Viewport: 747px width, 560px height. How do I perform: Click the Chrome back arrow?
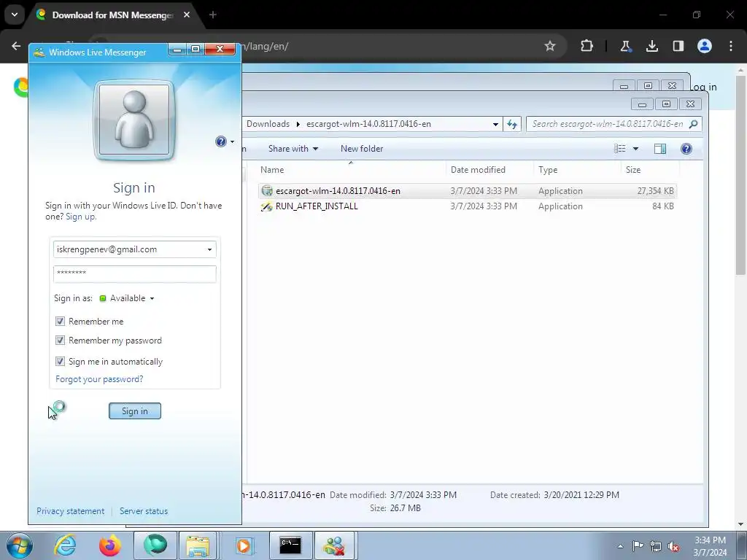(16, 46)
